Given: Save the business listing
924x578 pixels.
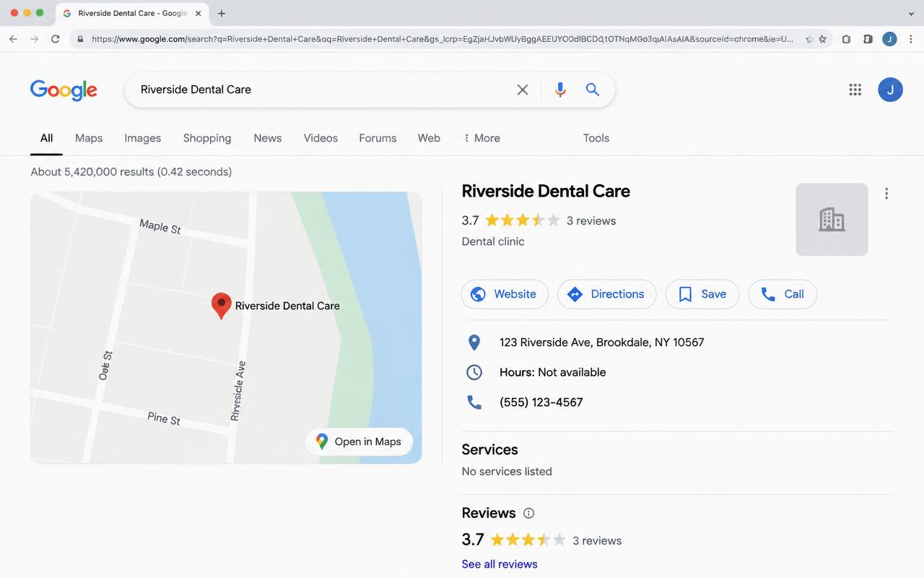Looking at the screenshot, I should pos(702,294).
